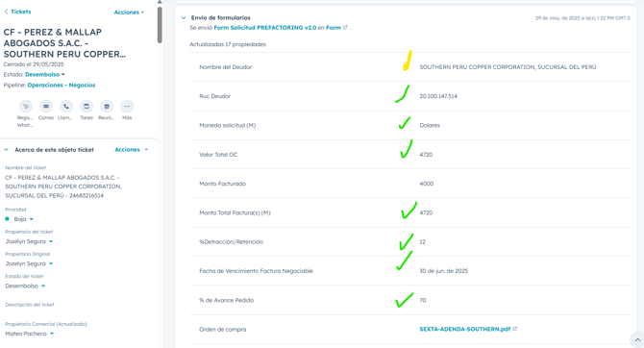Click the Registrar WhatsApp icon

[x=25, y=107]
